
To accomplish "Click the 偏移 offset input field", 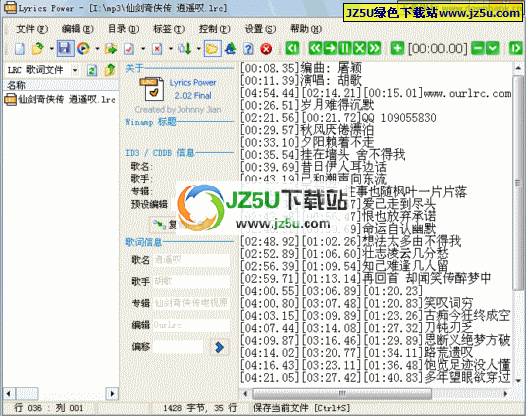I will click(x=178, y=347).
